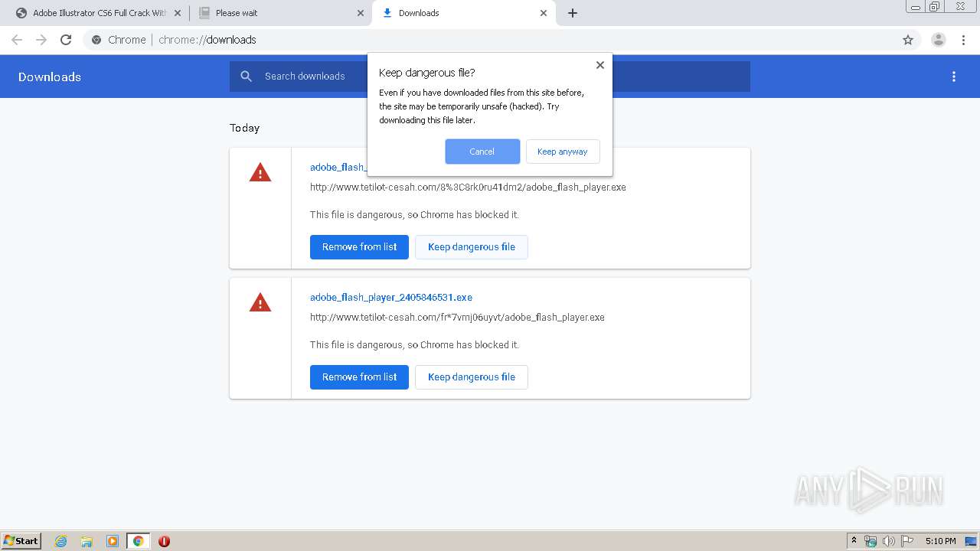Viewport: 980px width, 551px height.
Task: Open Chrome's three-dot main menu
Action: point(963,40)
